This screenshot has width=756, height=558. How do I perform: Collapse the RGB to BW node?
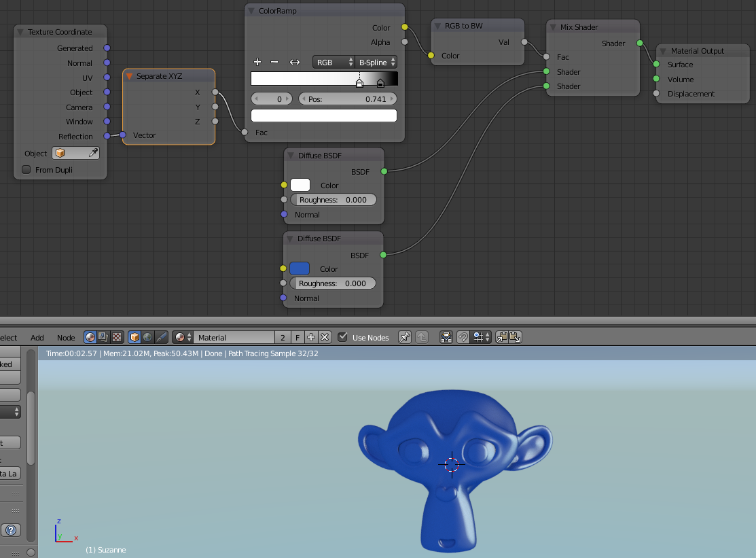click(x=437, y=26)
